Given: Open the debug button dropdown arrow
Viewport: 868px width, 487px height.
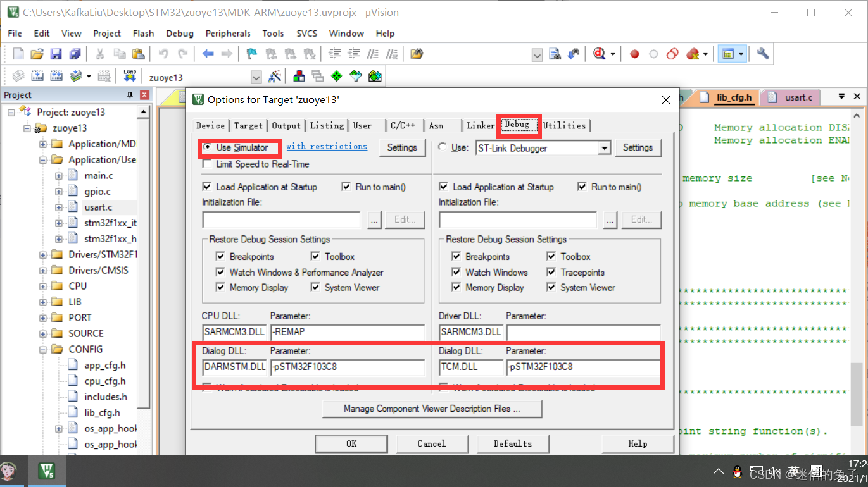Looking at the screenshot, I should [x=612, y=54].
